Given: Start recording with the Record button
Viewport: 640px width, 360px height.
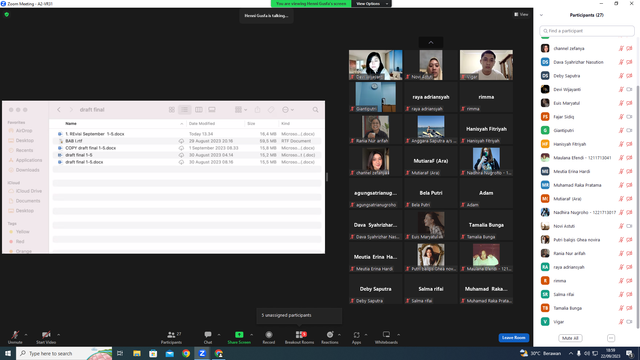Looking at the screenshot, I should (x=269, y=337).
